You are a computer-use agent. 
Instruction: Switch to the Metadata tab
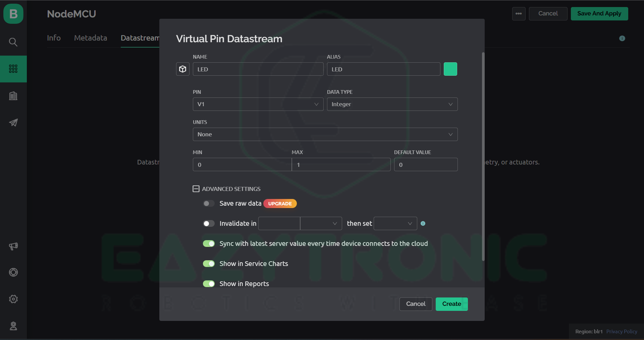(91, 38)
